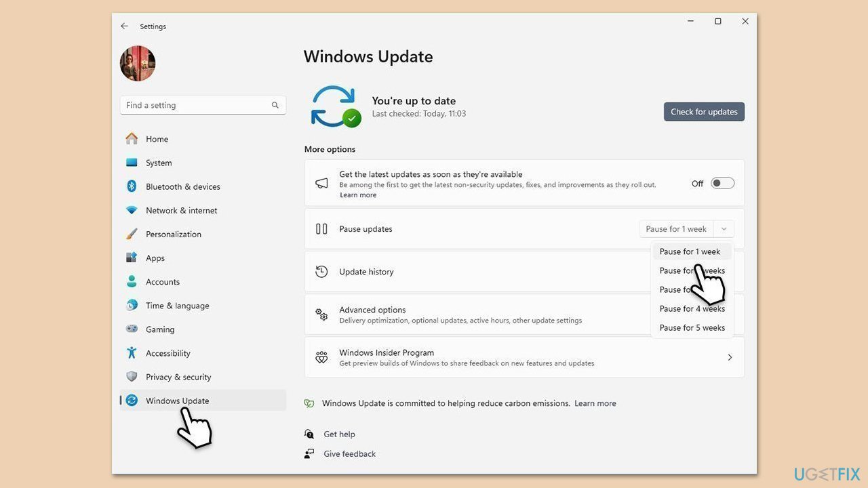Viewport: 868px width, 488px height.
Task: Click the Advanced options gears icon
Action: (321, 314)
